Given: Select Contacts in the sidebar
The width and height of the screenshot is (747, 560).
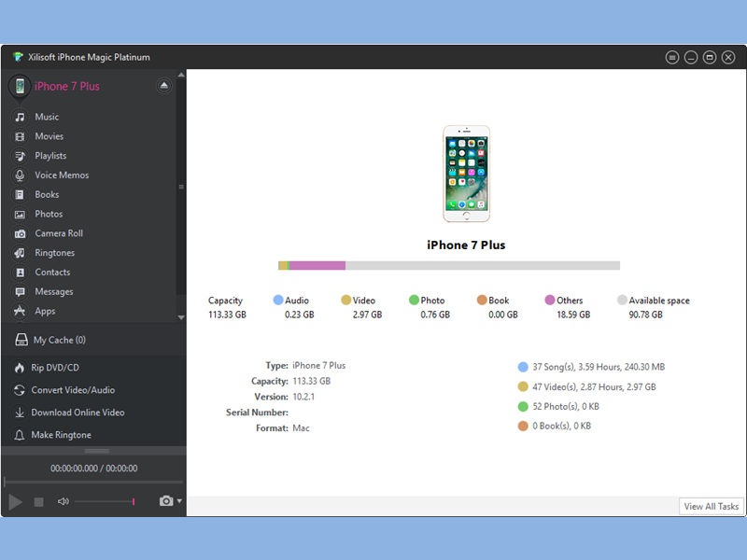Looking at the screenshot, I should (x=52, y=273).
